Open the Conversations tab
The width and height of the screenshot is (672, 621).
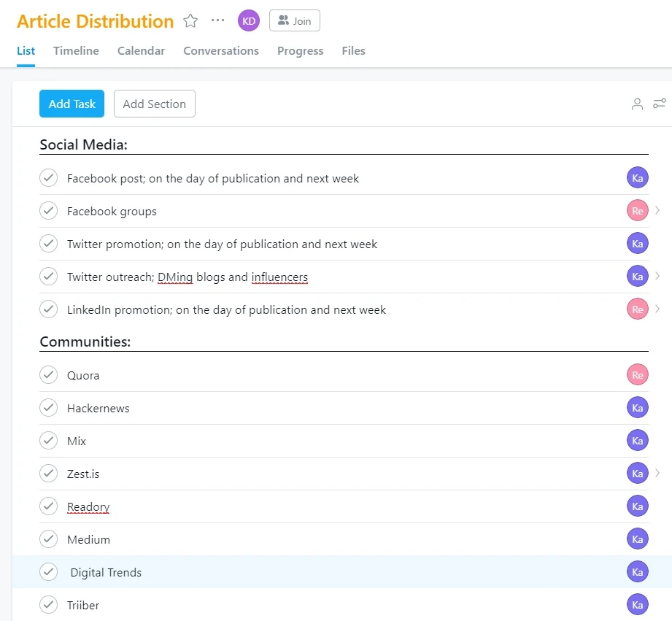pyautogui.click(x=220, y=51)
